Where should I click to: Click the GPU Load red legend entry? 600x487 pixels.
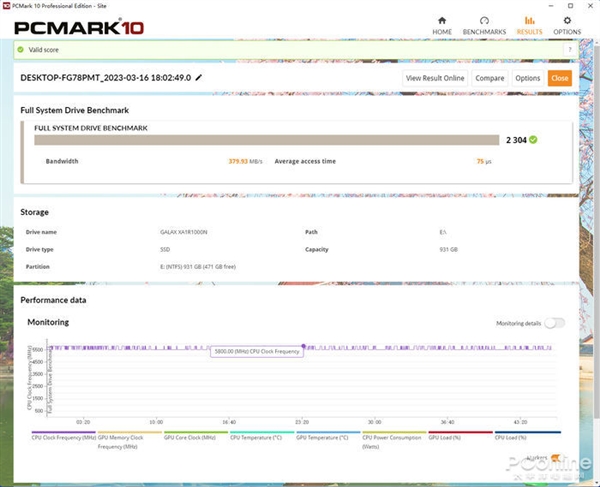tap(460, 437)
